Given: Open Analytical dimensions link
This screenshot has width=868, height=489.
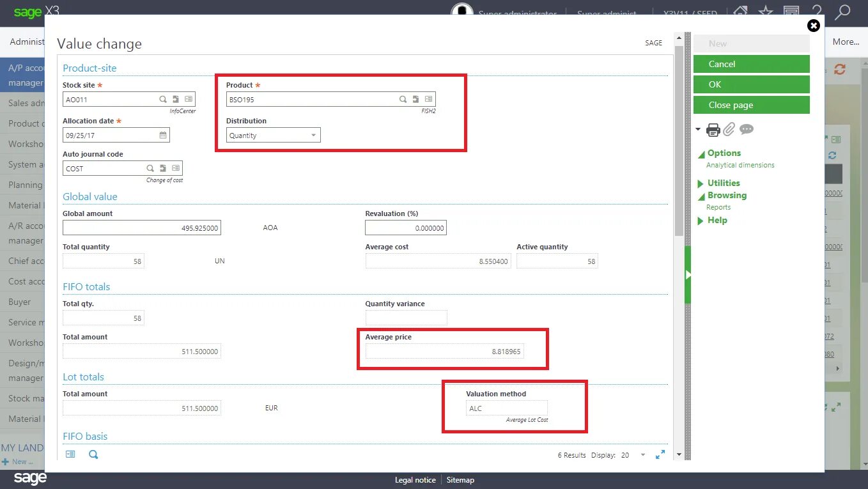Looking at the screenshot, I should point(740,165).
